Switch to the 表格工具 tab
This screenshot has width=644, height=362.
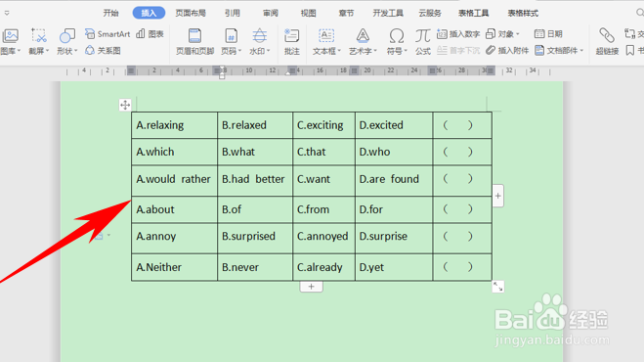[x=474, y=13]
